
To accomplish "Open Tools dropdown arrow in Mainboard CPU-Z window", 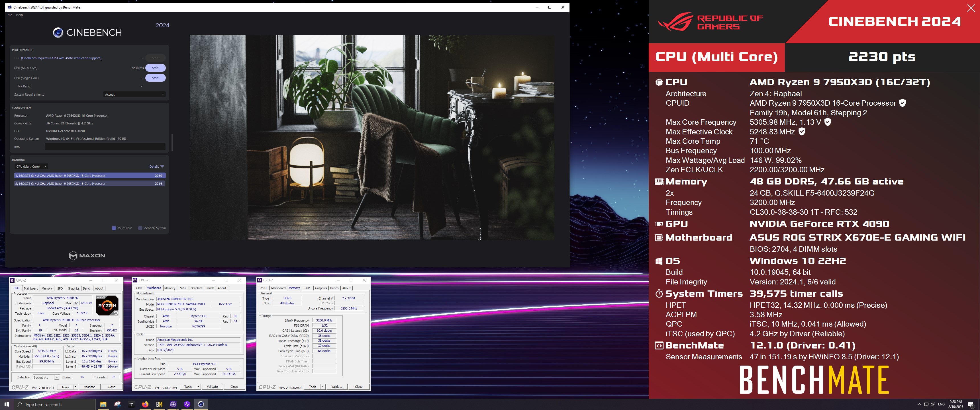I will coord(198,386).
